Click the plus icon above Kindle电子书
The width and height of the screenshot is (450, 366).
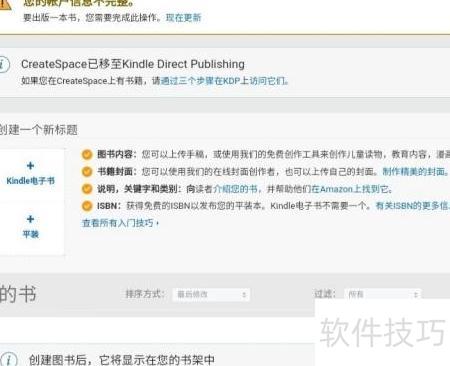(x=30, y=166)
